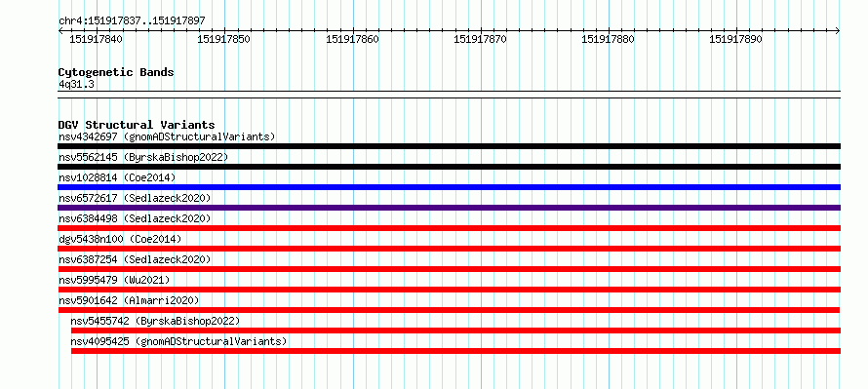Select the red bar under dgv5438n100

point(449,249)
